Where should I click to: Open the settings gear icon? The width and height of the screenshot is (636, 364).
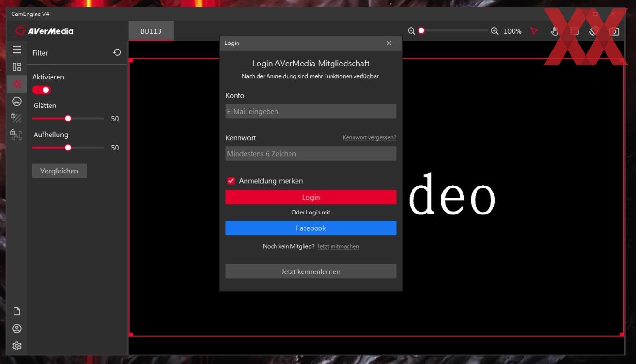coord(17,346)
